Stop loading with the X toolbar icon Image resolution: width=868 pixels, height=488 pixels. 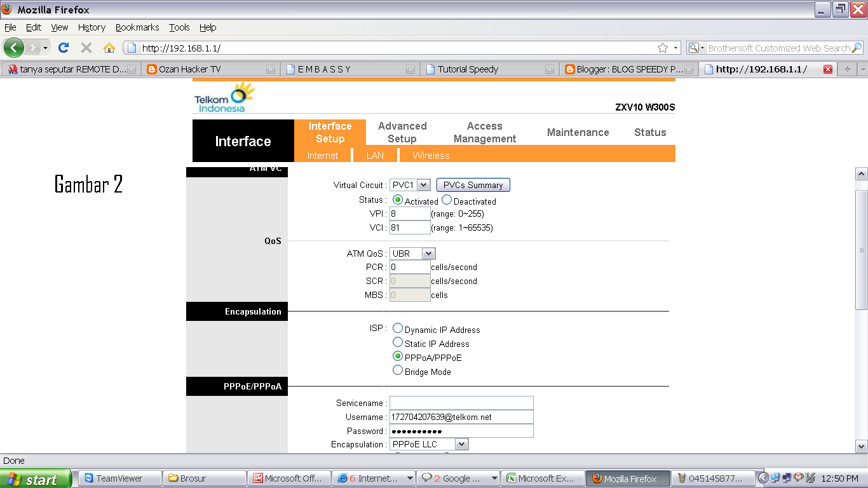point(86,48)
